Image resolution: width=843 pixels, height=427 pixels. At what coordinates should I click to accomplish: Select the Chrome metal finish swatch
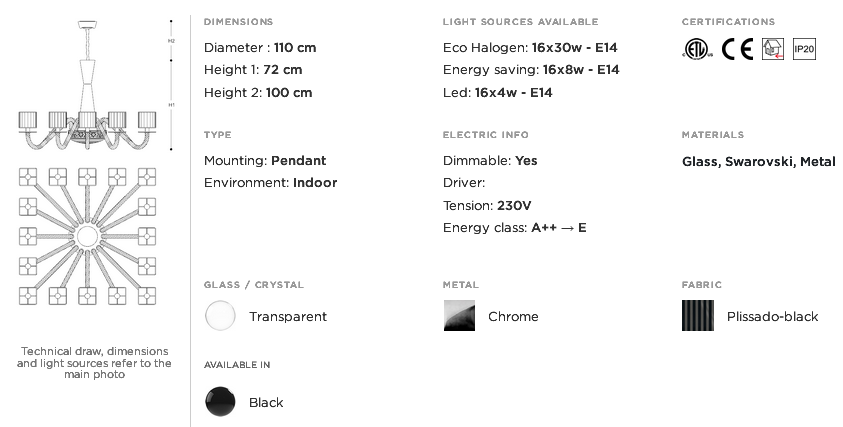click(x=459, y=316)
